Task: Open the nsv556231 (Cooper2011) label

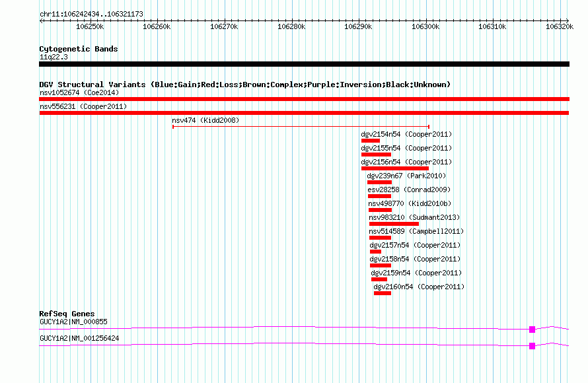Action: 83,106
